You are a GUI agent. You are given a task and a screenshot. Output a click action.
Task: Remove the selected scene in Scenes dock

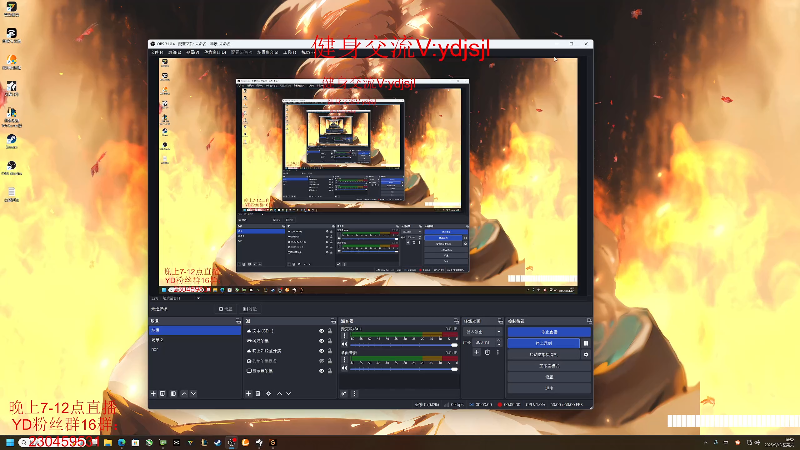[163, 393]
